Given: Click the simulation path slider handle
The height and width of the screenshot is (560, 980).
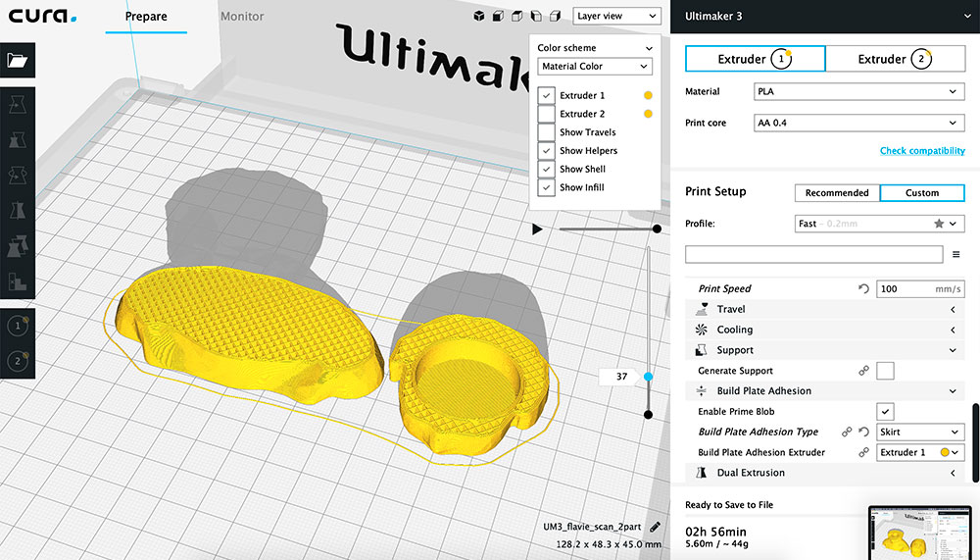Looking at the screenshot, I should point(657,229).
